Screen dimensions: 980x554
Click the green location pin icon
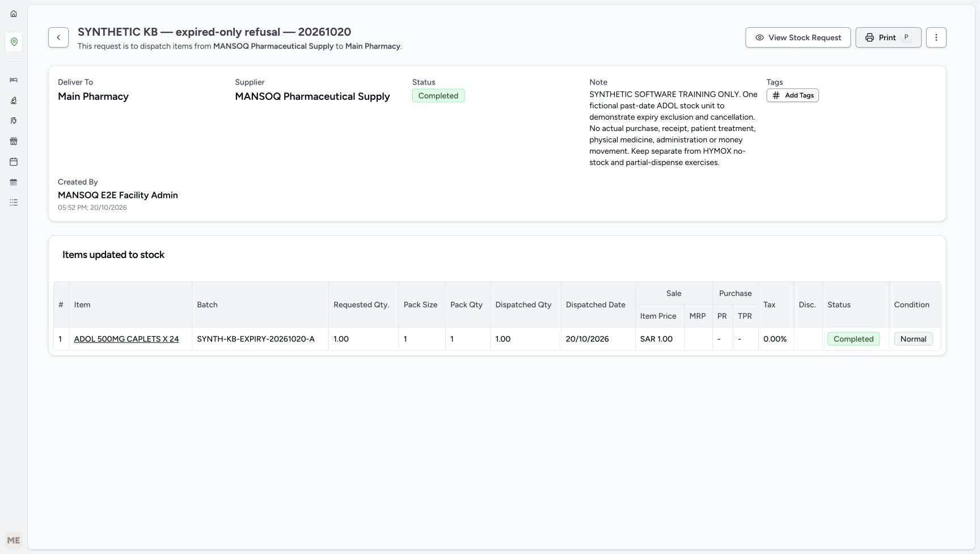coord(14,42)
